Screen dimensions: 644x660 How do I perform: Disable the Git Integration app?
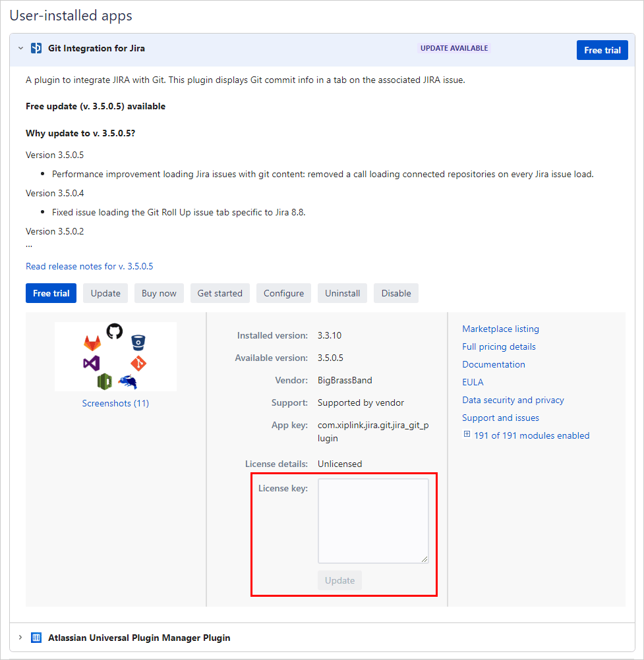point(395,293)
